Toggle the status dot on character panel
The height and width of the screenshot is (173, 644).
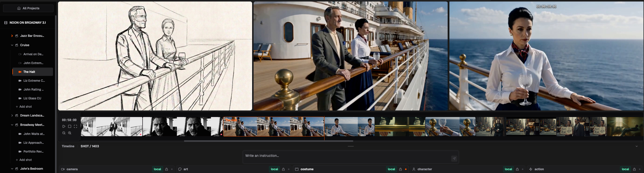point(523,169)
